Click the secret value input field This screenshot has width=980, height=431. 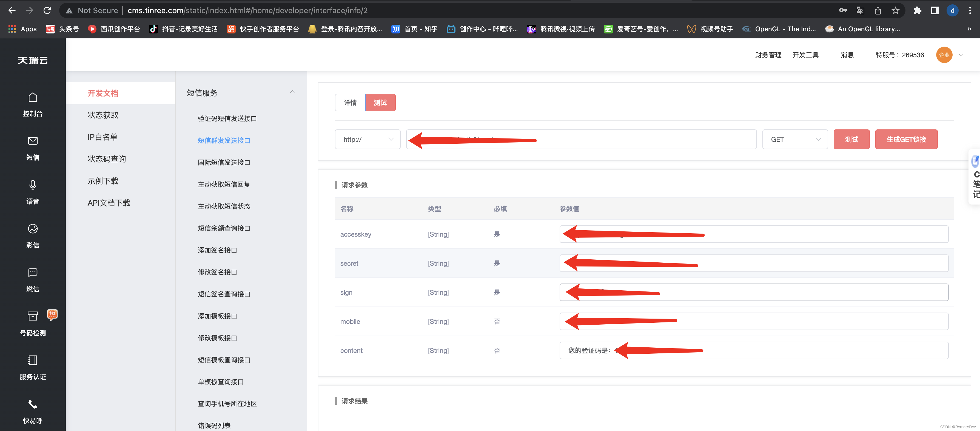754,263
